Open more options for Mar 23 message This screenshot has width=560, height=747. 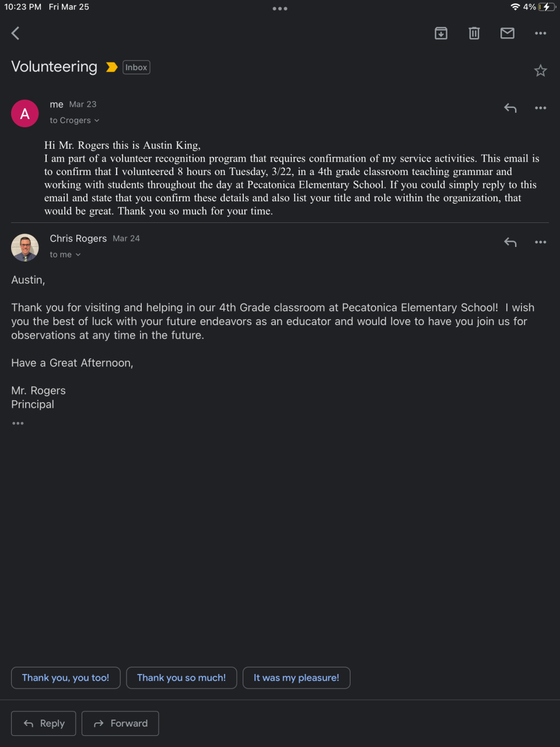coord(541,108)
